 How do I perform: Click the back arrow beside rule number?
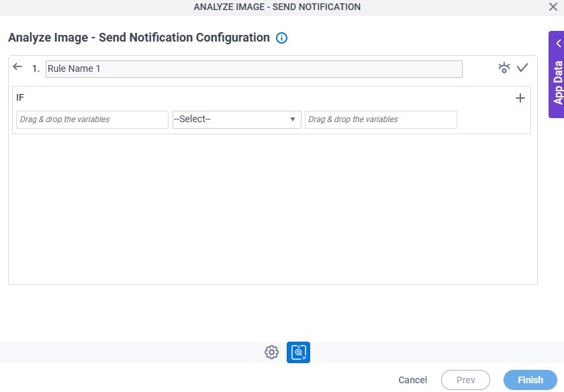click(x=17, y=67)
